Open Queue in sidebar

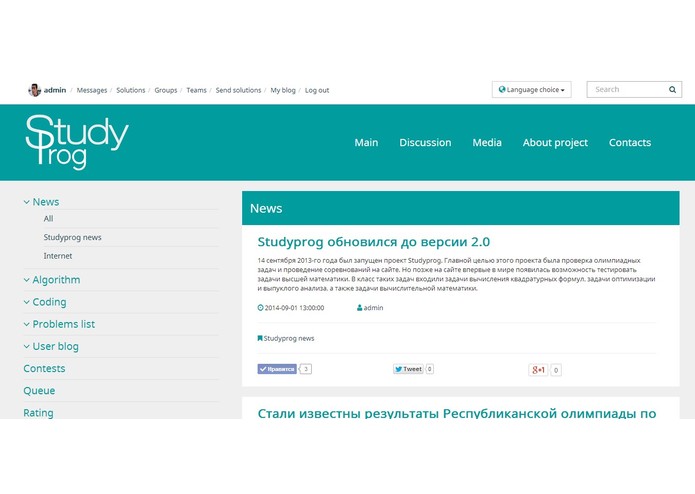click(x=39, y=390)
